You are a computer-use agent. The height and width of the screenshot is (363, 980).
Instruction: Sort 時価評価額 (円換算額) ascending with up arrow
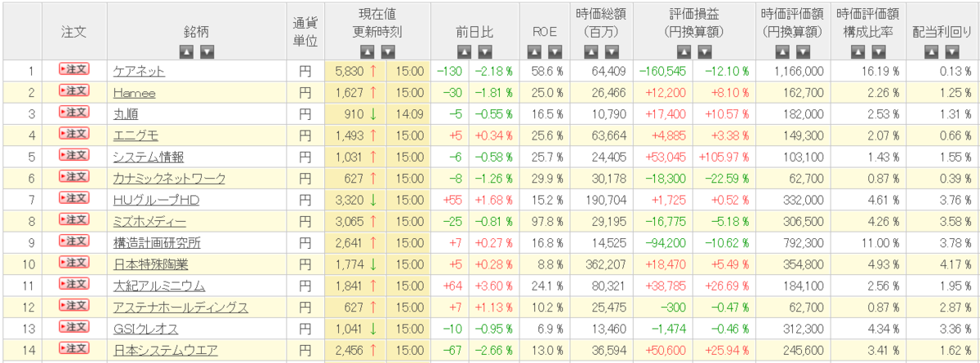tap(781, 52)
